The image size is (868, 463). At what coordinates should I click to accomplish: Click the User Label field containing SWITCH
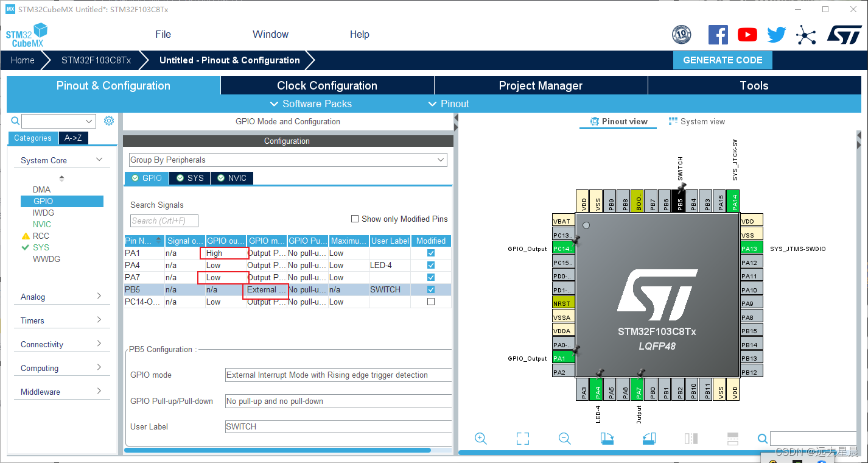pyautogui.click(x=338, y=426)
